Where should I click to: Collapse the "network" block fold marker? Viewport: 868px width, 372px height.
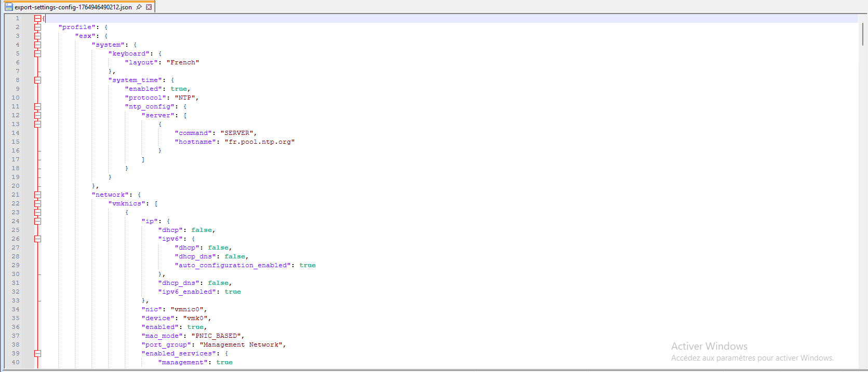click(37, 195)
